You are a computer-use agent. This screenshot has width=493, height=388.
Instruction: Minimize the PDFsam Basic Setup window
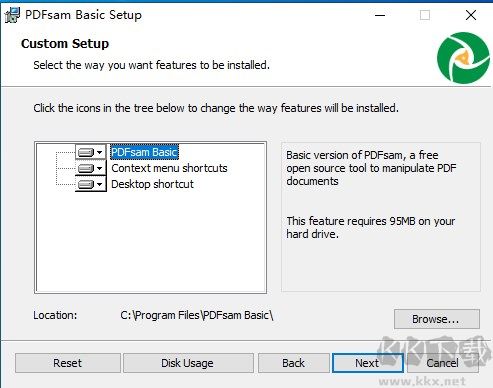tap(380, 15)
